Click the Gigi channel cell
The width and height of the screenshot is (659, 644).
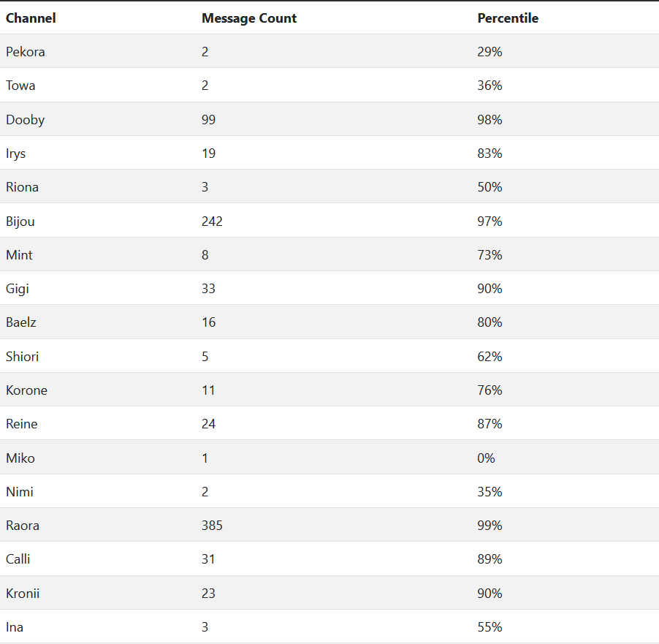click(x=18, y=289)
